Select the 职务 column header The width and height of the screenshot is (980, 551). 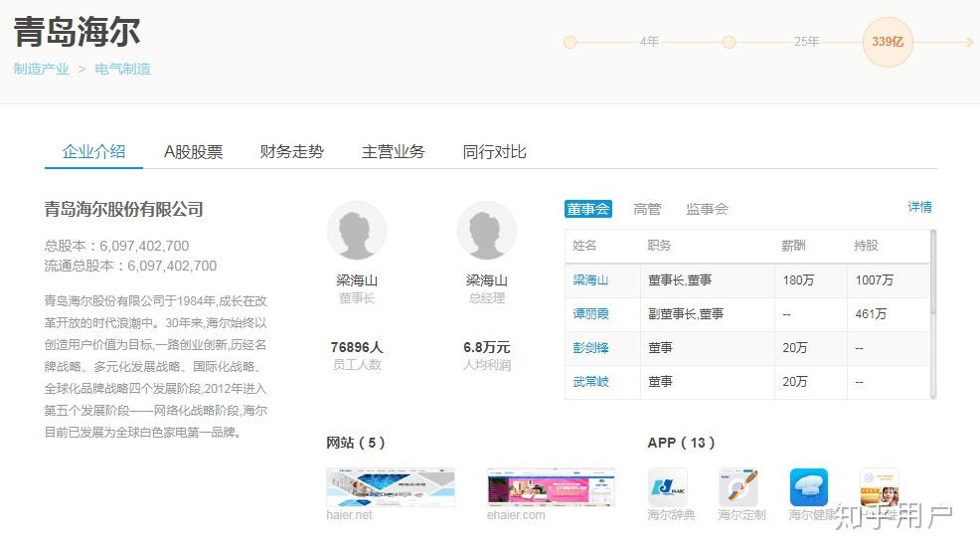click(x=659, y=246)
